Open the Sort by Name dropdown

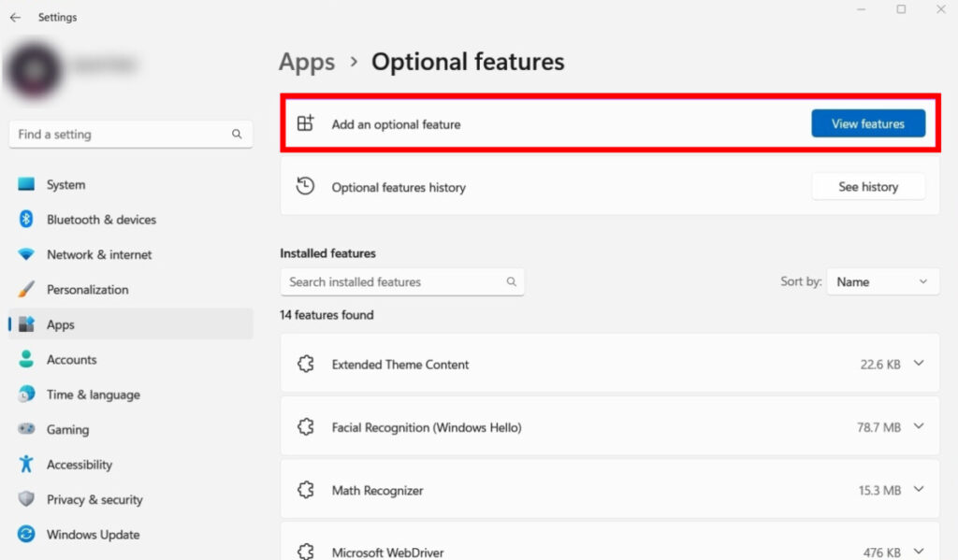pos(882,281)
